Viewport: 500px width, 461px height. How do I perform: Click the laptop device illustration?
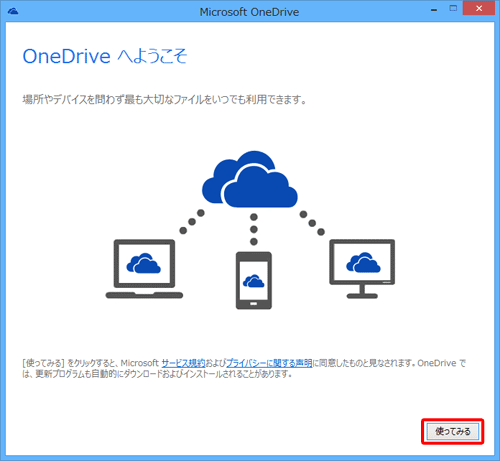point(144,269)
